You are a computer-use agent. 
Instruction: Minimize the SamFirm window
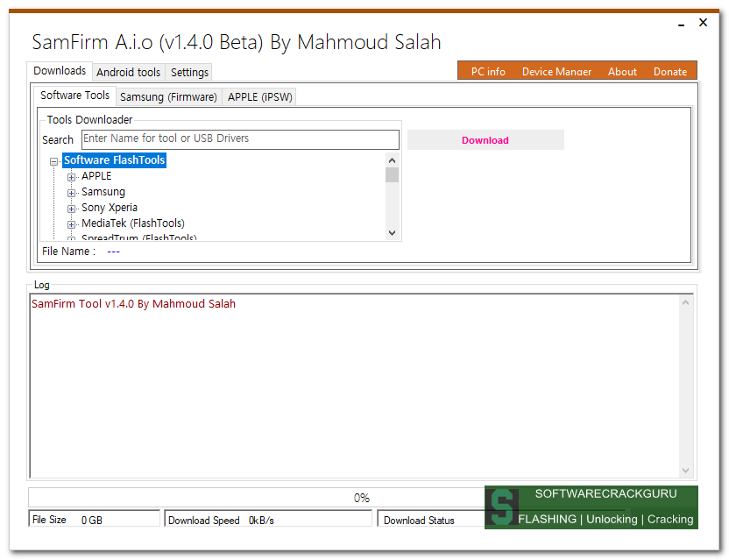(681, 24)
